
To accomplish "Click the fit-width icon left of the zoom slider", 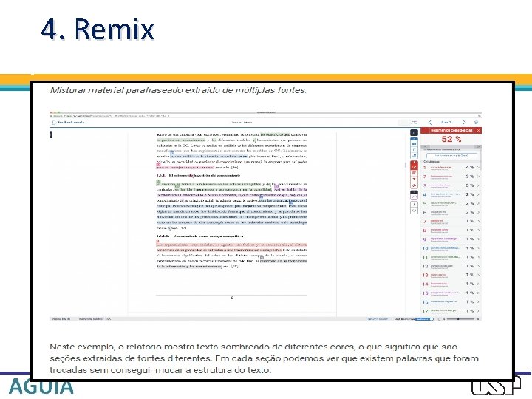I will click(x=438, y=319).
